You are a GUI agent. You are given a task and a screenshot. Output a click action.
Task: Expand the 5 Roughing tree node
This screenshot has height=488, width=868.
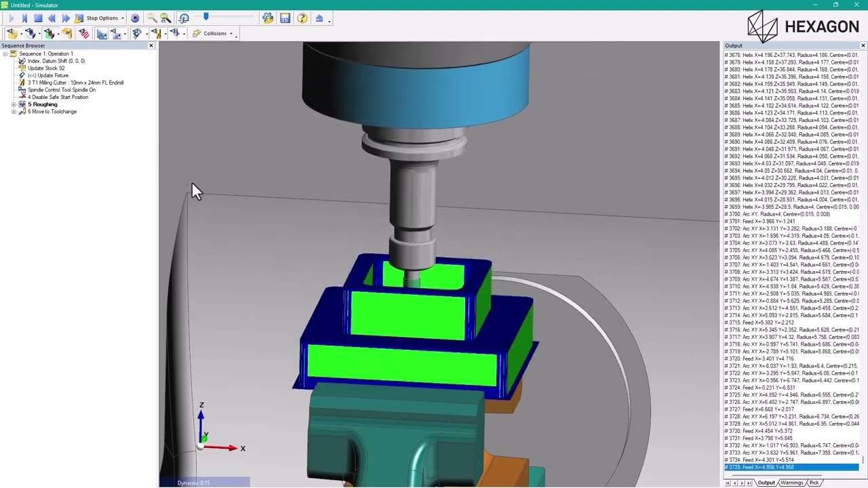pos(14,104)
